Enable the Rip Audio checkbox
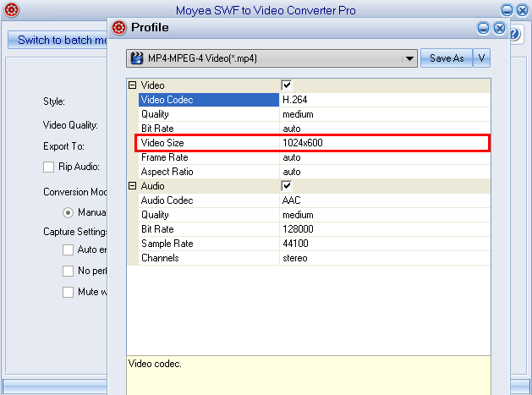This screenshot has height=395, width=532. [48, 167]
